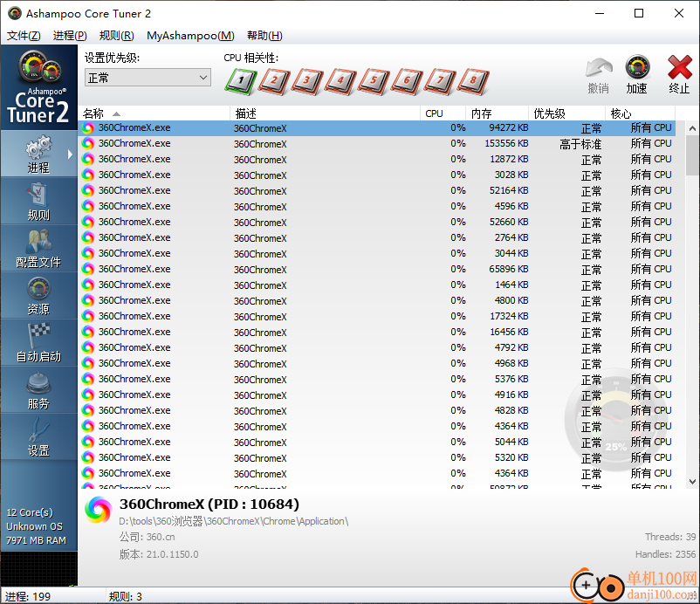Open the 帮助(H) menu
This screenshot has height=604, width=700.
tap(264, 36)
